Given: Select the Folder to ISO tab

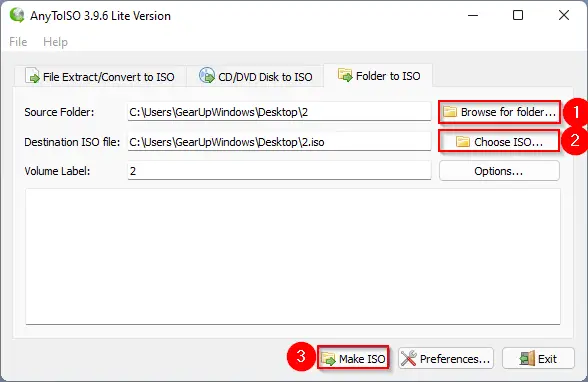Looking at the screenshot, I should pos(379,75).
